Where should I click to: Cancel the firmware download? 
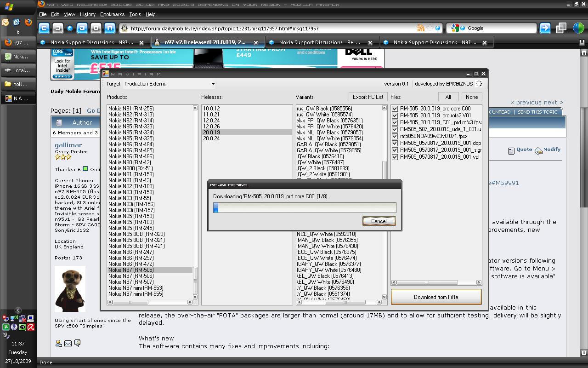(379, 221)
